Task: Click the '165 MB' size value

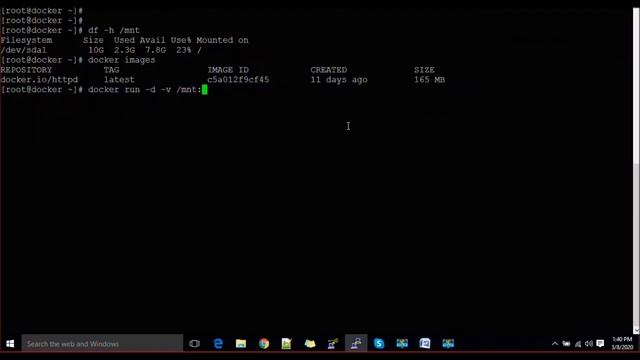Action: click(429, 80)
